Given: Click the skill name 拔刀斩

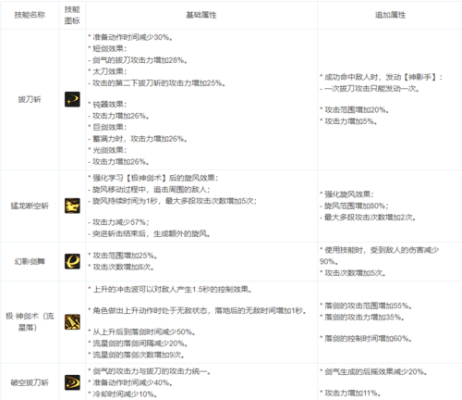Looking at the screenshot, I should click(x=30, y=99).
